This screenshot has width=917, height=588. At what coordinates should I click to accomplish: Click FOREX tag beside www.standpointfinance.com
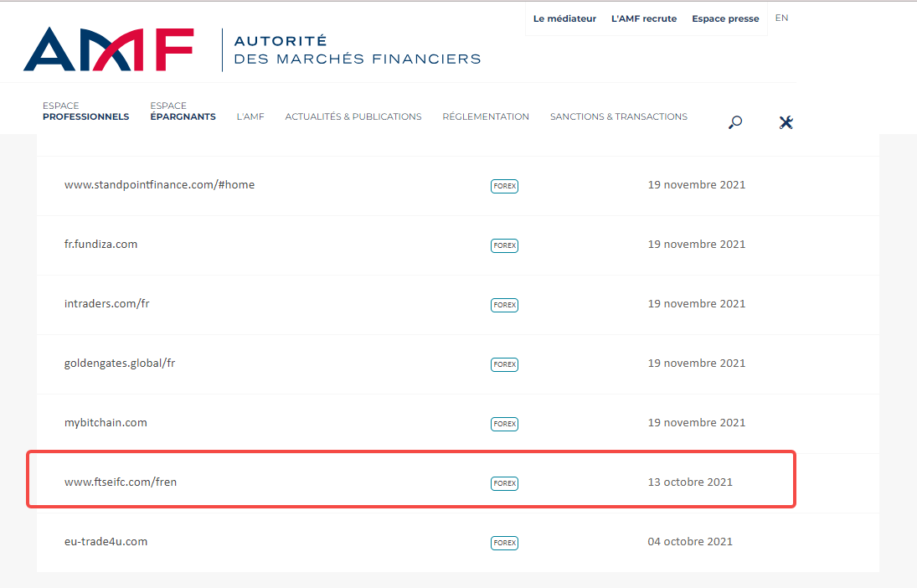504,186
